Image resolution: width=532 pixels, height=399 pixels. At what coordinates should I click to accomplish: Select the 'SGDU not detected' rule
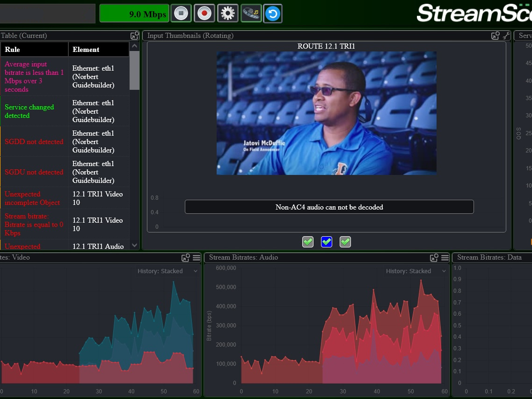(34, 172)
